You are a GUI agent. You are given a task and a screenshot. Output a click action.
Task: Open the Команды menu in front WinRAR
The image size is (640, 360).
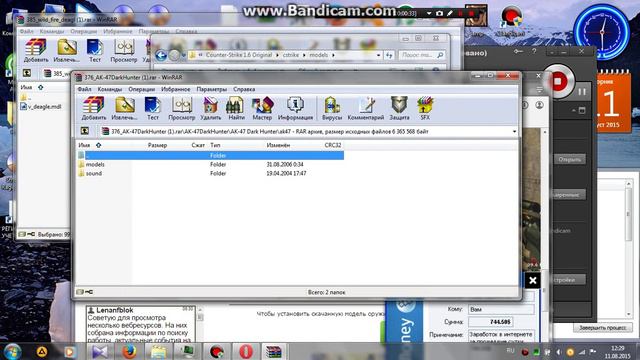click(109, 89)
